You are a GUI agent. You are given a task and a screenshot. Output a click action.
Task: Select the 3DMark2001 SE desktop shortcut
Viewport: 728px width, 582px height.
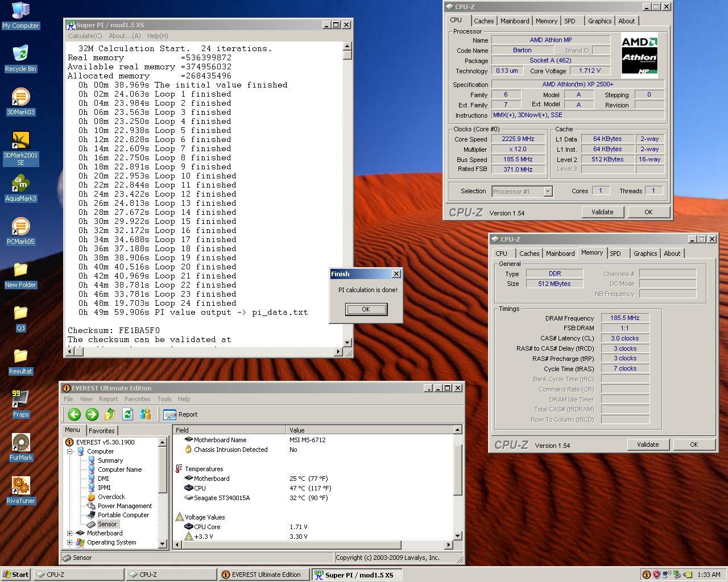(x=20, y=149)
